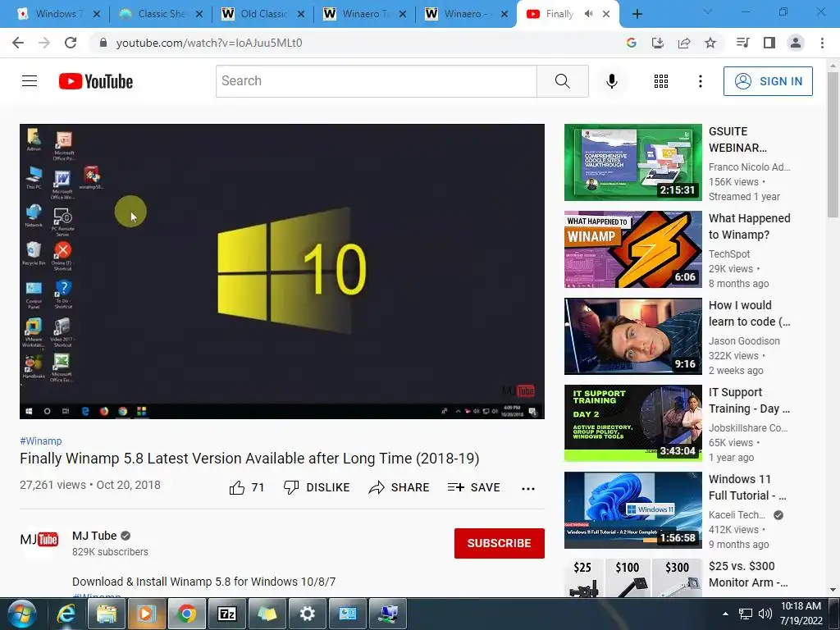Open Windows Explorer taskbar icon
840x630 pixels.
(107, 614)
